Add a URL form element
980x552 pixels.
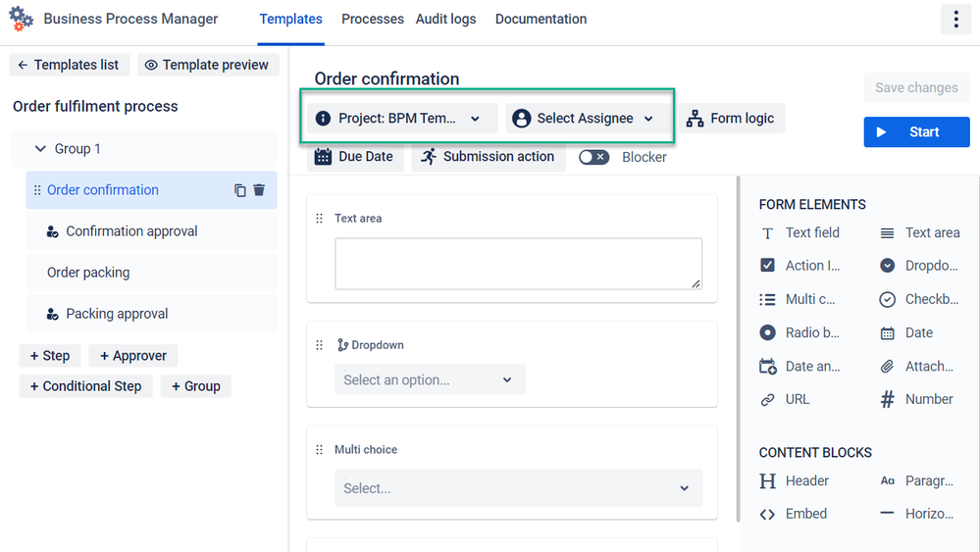click(785, 400)
